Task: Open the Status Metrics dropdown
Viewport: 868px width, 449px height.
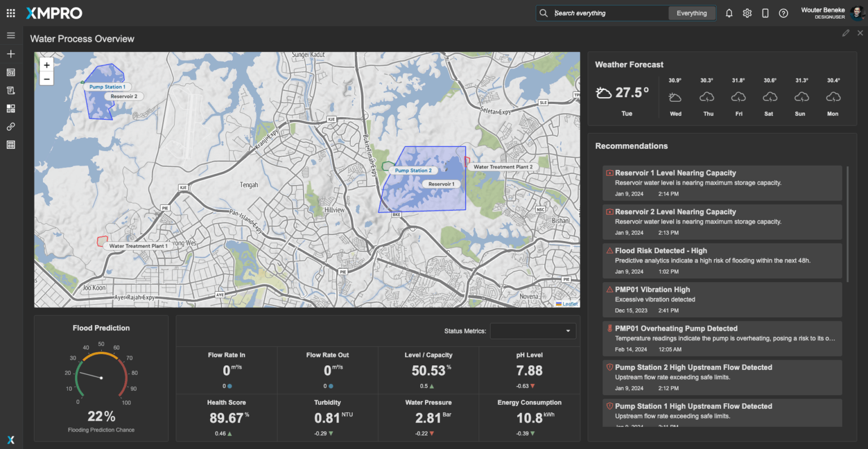Action: 533,331
